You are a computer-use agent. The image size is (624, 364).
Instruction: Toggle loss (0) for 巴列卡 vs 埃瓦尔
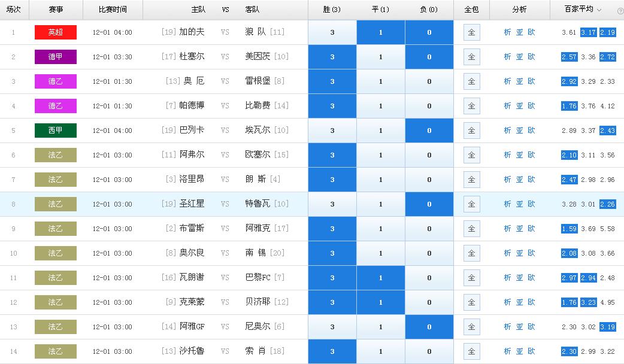[429, 131]
